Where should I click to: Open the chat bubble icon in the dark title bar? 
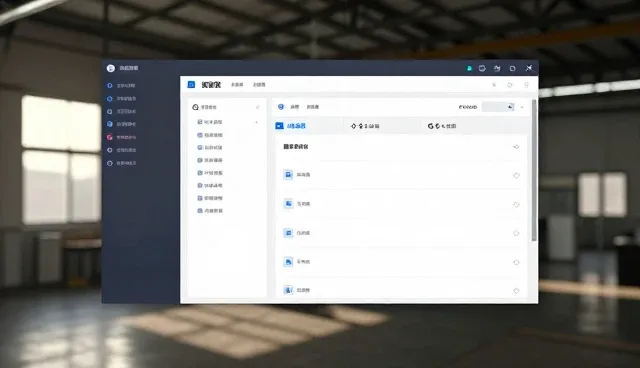[x=482, y=69]
